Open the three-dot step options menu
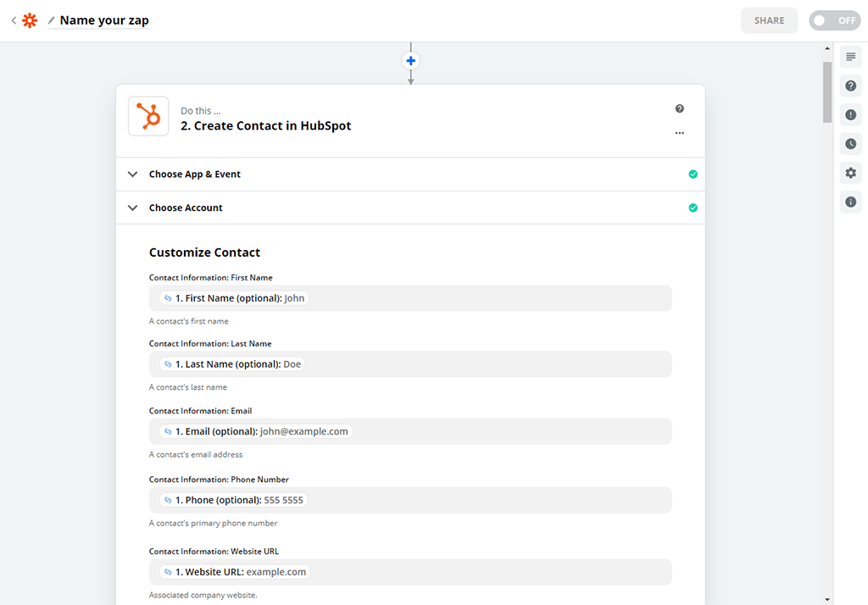 (x=679, y=133)
